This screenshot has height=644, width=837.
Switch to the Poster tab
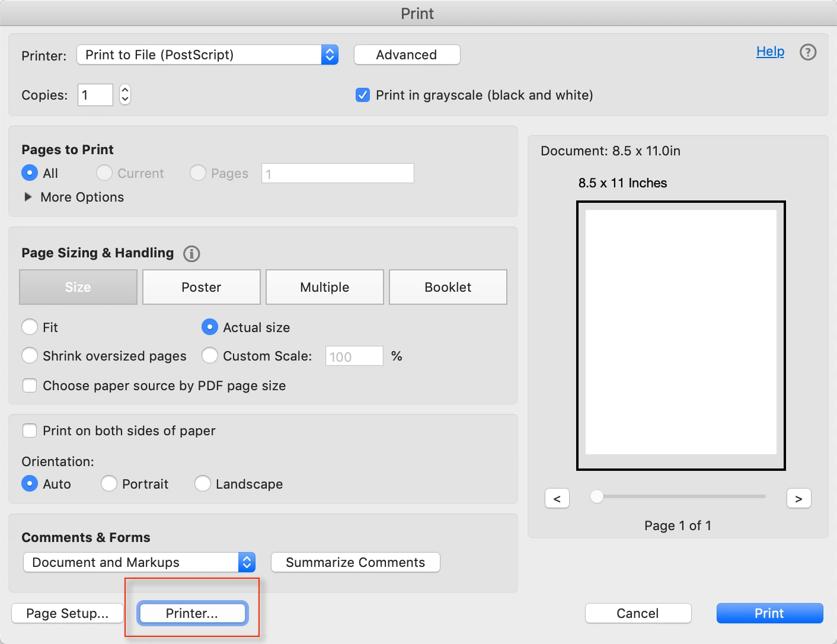202,287
